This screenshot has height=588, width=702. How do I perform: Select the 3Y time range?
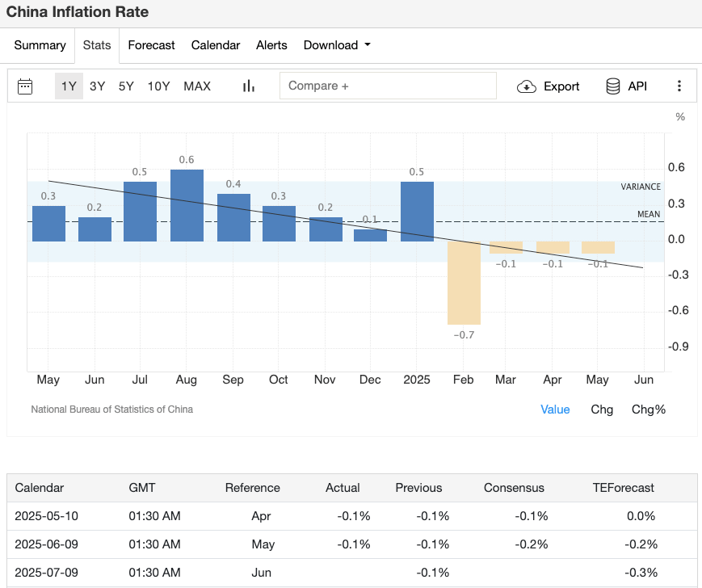point(97,86)
